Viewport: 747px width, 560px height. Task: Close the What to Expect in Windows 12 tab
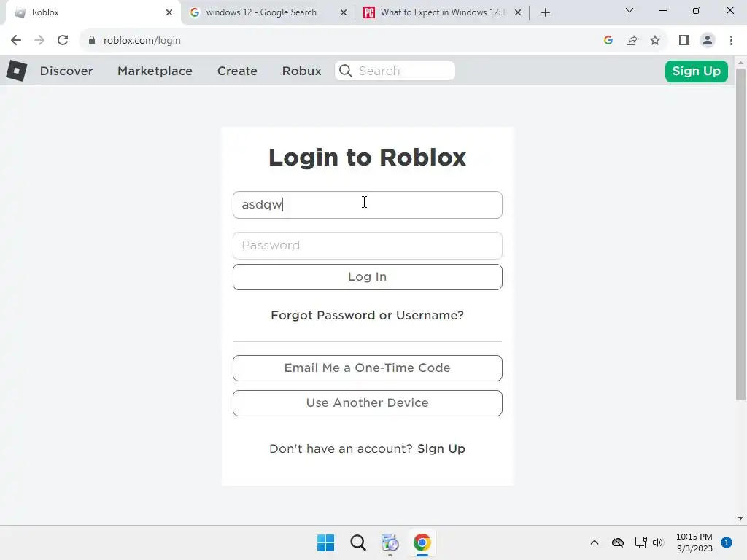(518, 12)
